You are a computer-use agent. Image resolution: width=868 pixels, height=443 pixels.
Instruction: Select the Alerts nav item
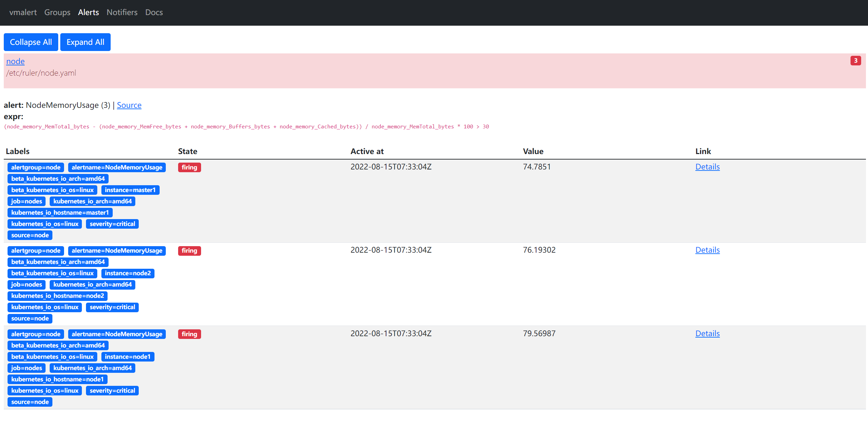pos(88,12)
